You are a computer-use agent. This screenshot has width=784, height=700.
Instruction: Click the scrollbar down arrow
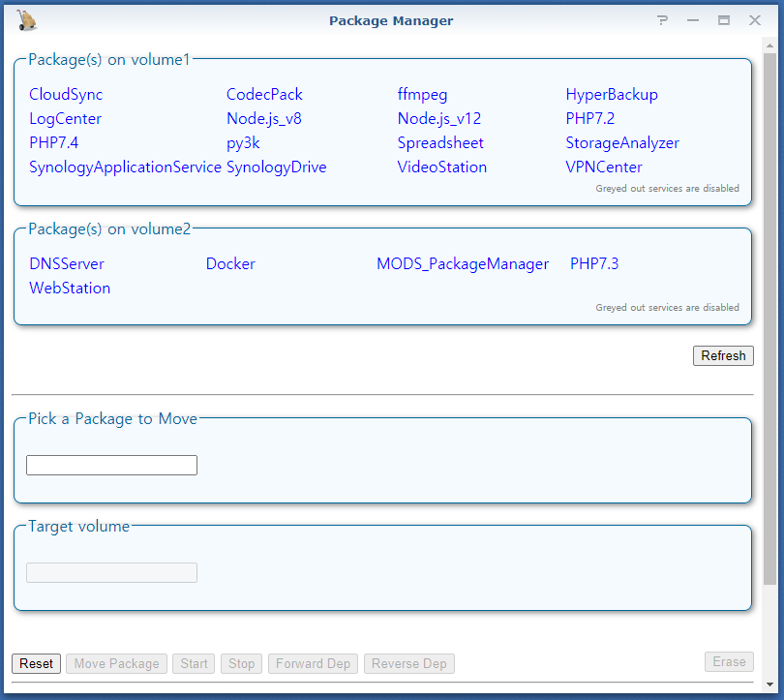tap(770, 685)
